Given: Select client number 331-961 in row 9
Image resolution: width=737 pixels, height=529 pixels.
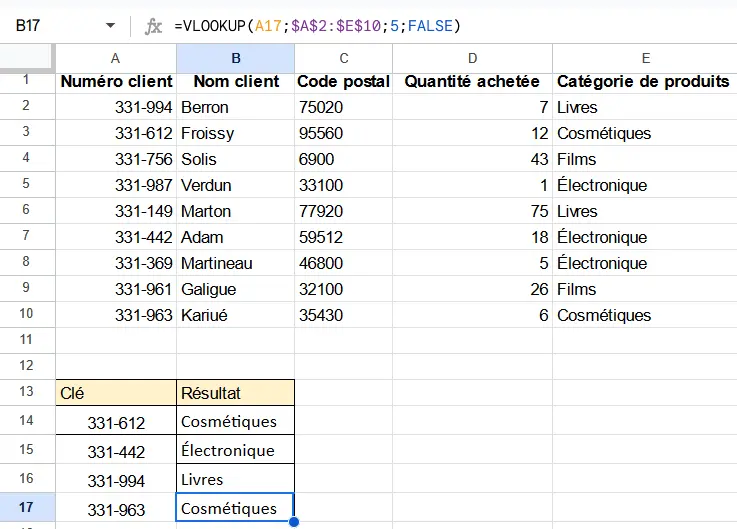Looking at the screenshot, I should click(116, 289).
